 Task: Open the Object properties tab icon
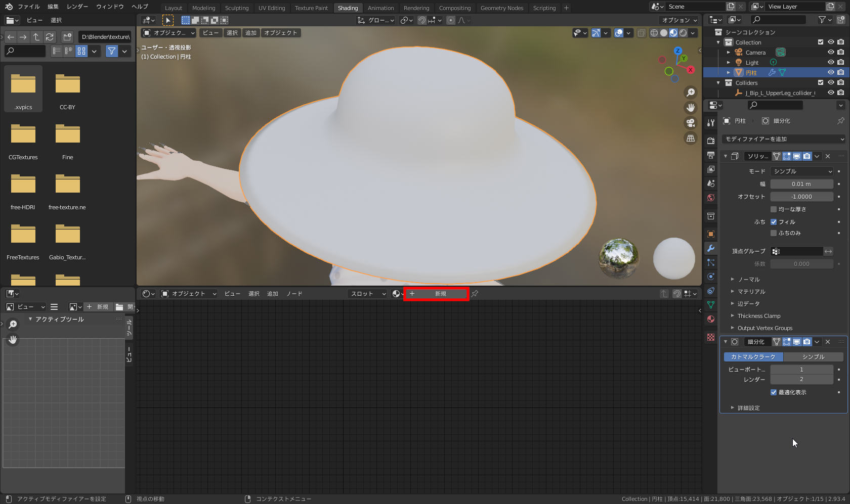[x=711, y=234]
